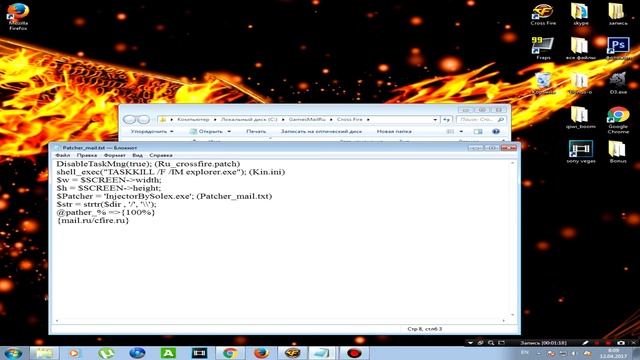Open the Правка menu in Notepad
640x360 pixels.
tap(87, 156)
